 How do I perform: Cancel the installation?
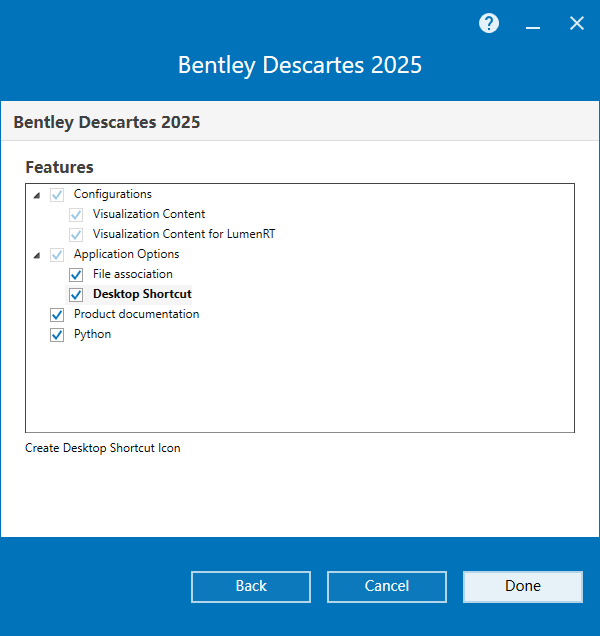pyautogui.click(x=387, y=587)
